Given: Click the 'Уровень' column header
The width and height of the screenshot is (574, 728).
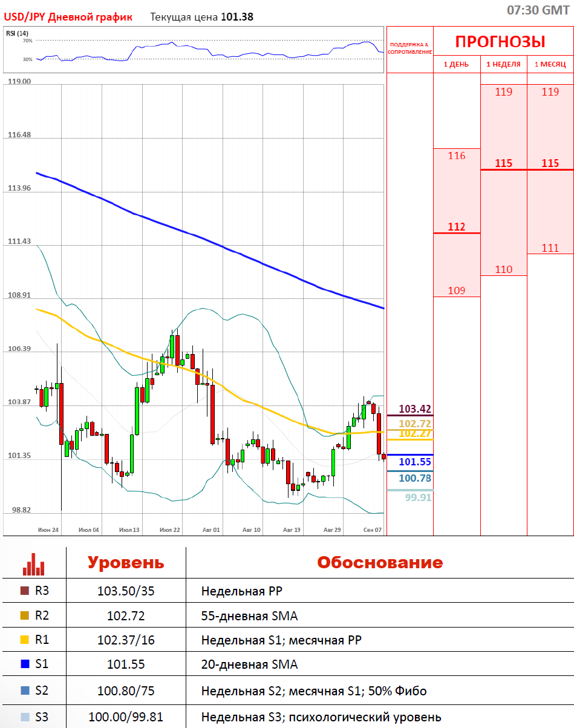Looking at the screenshot, I should tap(126, 563).
